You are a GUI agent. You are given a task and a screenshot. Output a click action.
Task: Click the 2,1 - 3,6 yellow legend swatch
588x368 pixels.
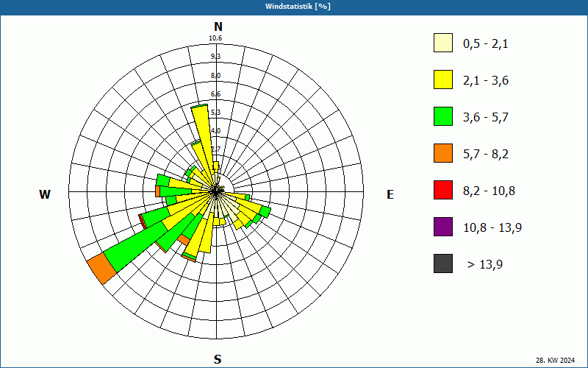pyautogui.click(x=443, y=79)
